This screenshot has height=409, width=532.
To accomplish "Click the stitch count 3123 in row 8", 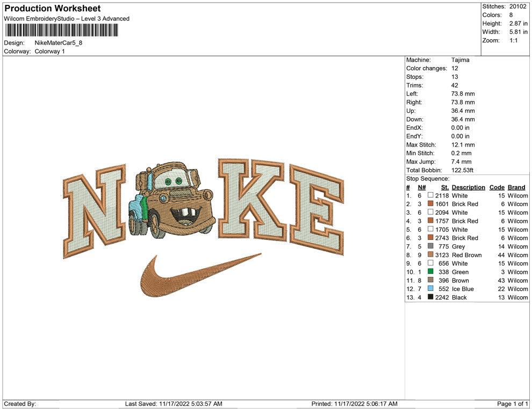I will (x=442, y=255).
